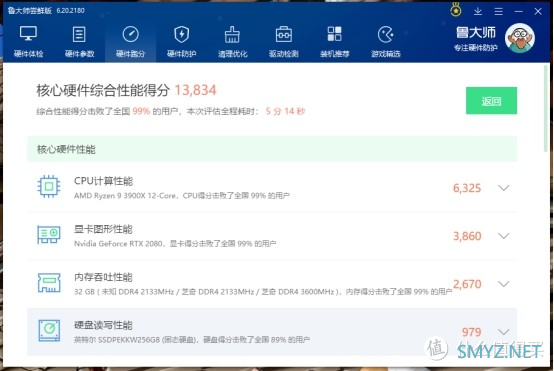Close the 鲁大师 window
The width and height of the screenshot is (554, 371).
click(538, 11)
